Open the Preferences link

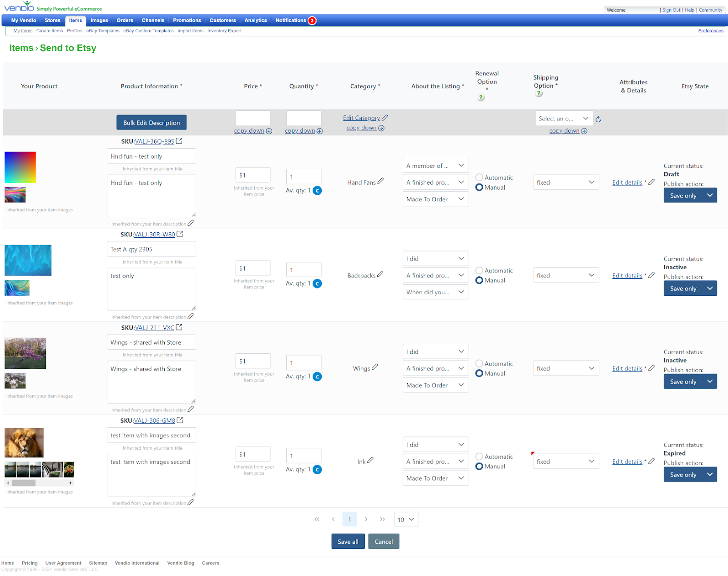710,30
